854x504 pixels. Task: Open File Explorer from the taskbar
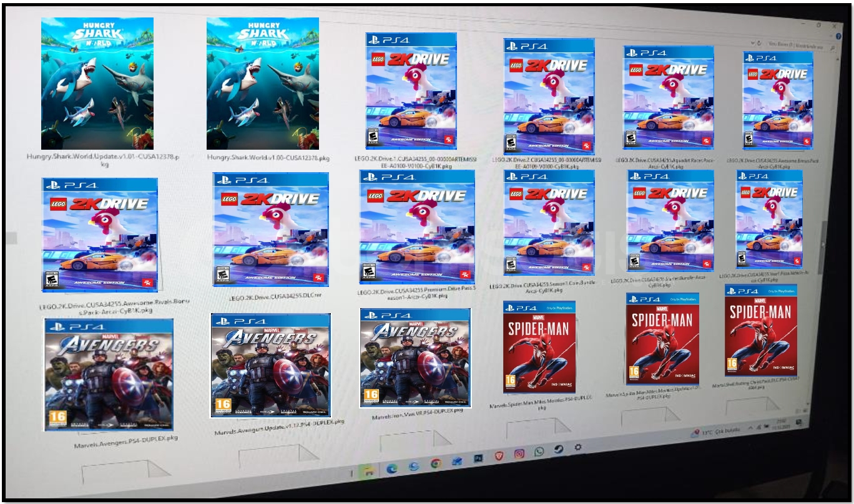(x=368, y=471)
